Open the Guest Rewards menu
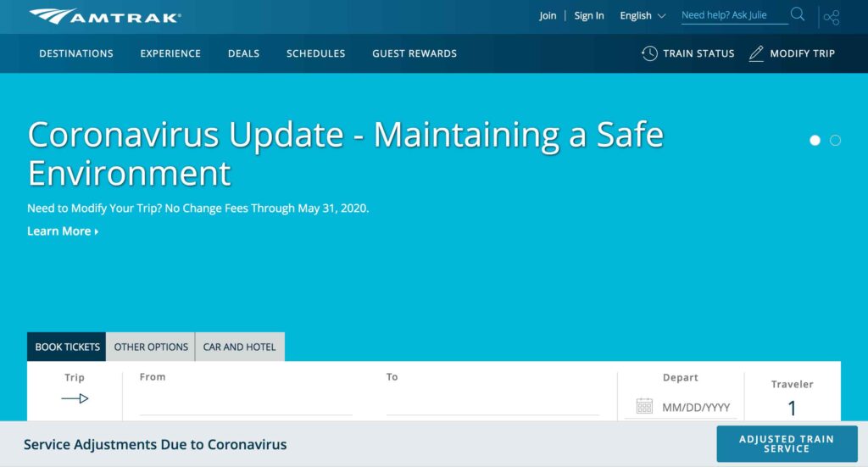 tap(415, 53)
